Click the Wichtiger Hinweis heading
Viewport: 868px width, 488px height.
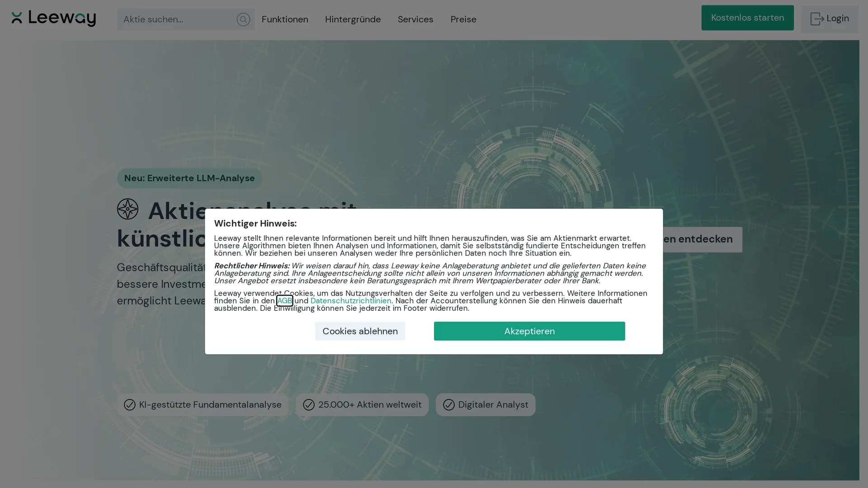pos(255,223)
